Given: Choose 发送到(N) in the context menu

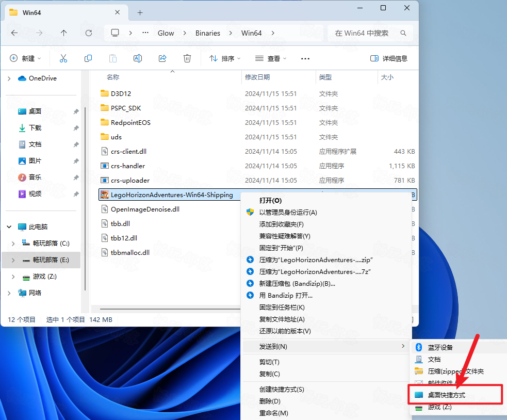Looking at the screenshot, I should pos(326,347).
